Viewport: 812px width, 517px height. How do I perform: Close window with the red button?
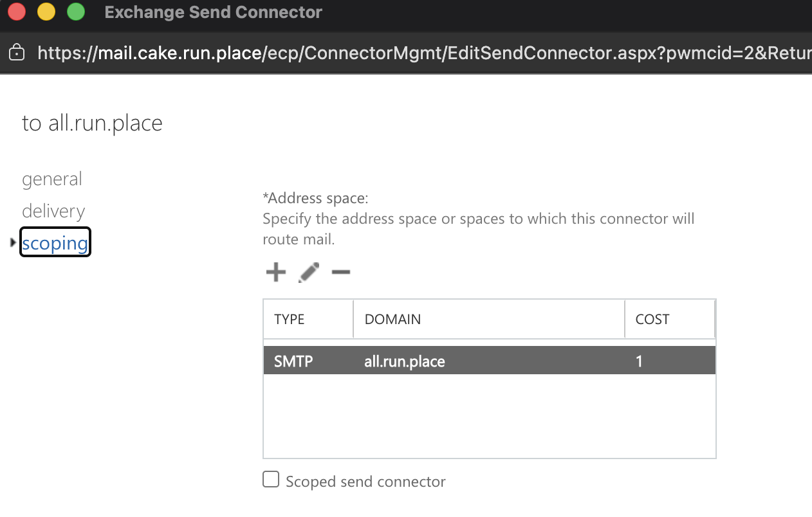coord(17,12)
